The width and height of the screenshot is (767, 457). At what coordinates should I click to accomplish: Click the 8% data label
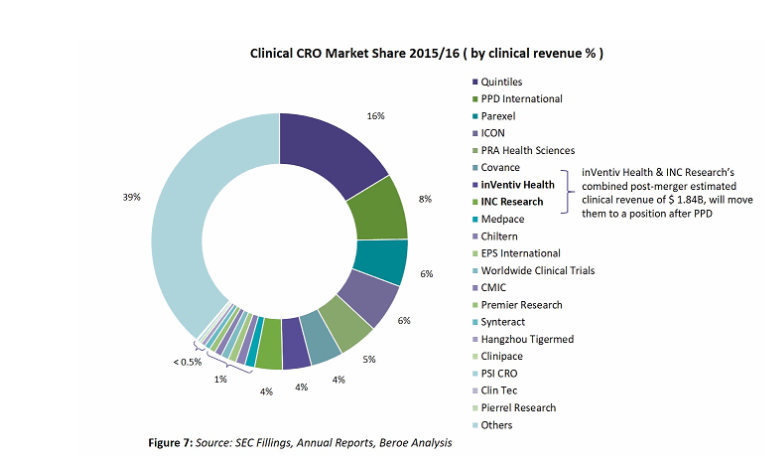click(425, 199)
